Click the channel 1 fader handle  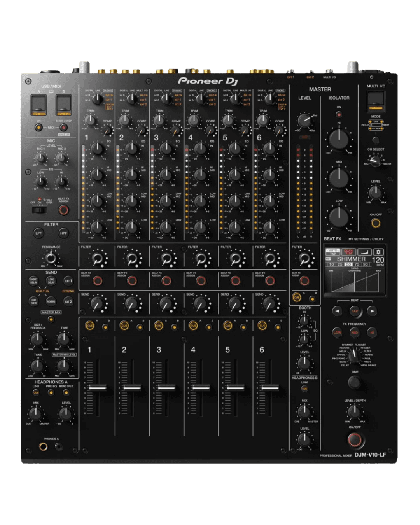click(98, 387)
